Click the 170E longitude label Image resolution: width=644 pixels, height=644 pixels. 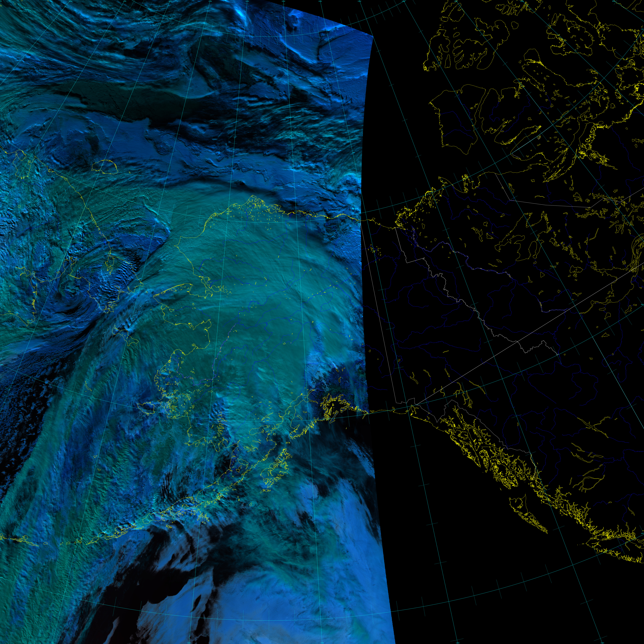coord(125,1)
